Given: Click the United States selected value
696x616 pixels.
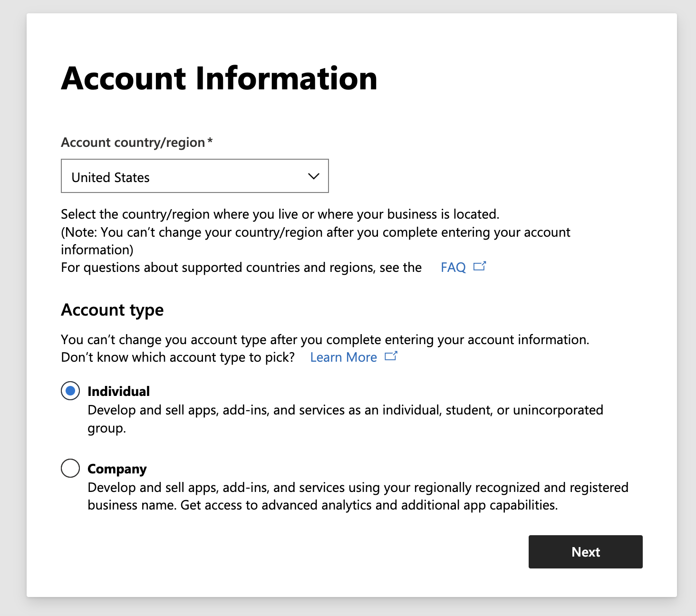Looking at the screenshot, I should coord(111,177).
